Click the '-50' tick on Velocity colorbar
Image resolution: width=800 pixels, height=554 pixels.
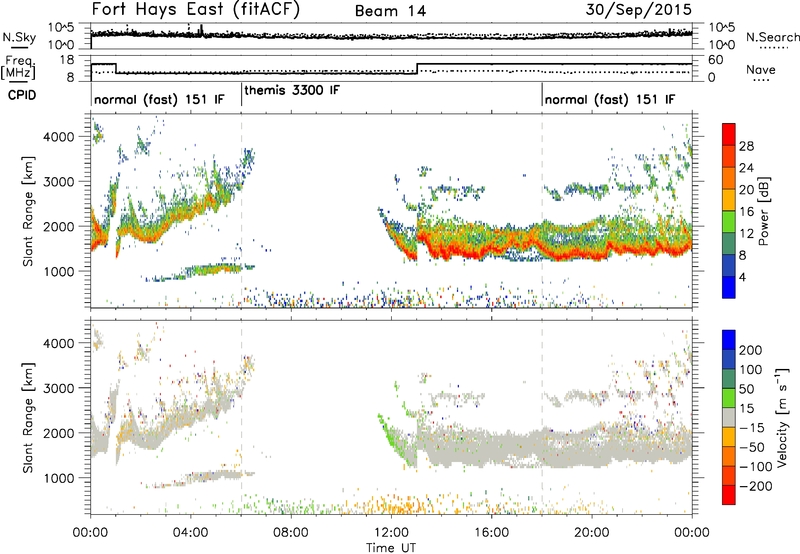tap(752, 447)
